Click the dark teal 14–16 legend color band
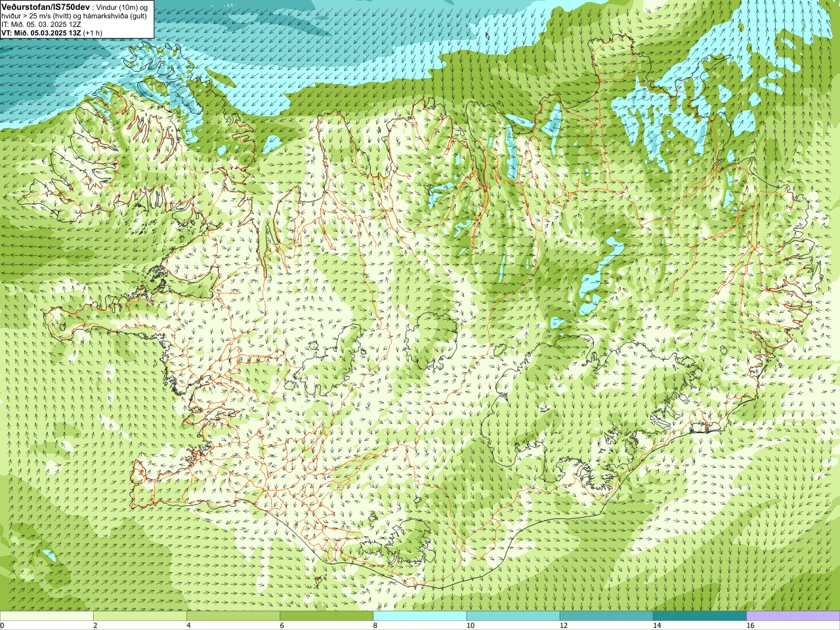 pos(700,616)
